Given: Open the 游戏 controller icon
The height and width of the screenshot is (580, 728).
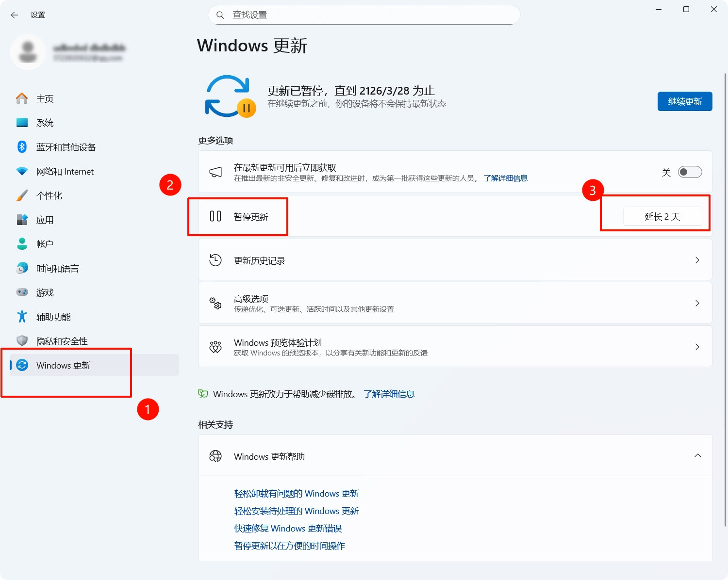Looking at the screenshot, I should click(22, 292).
